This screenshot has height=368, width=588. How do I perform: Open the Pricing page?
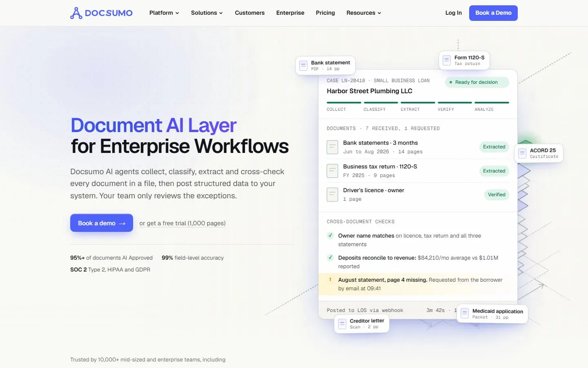325,13
